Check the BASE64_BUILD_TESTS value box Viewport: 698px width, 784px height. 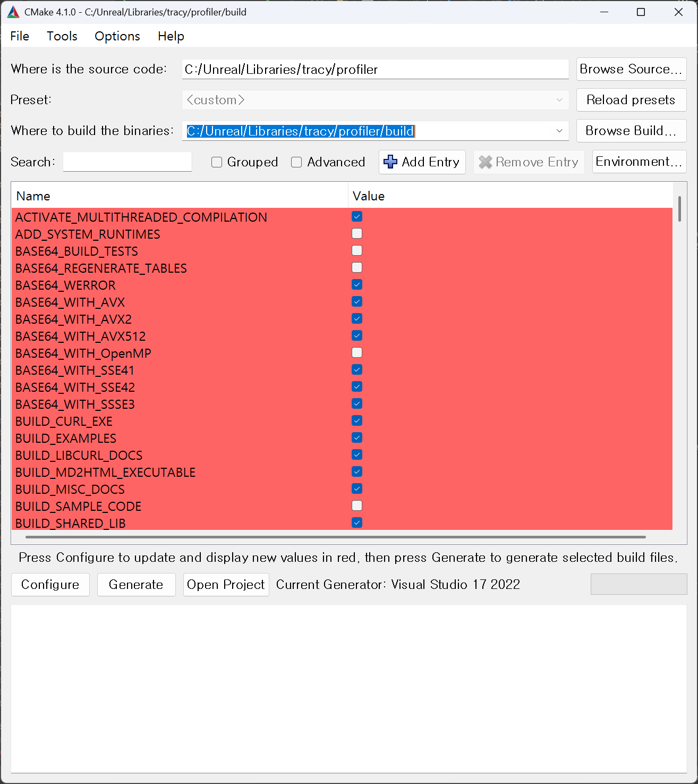tap(357, 251)
